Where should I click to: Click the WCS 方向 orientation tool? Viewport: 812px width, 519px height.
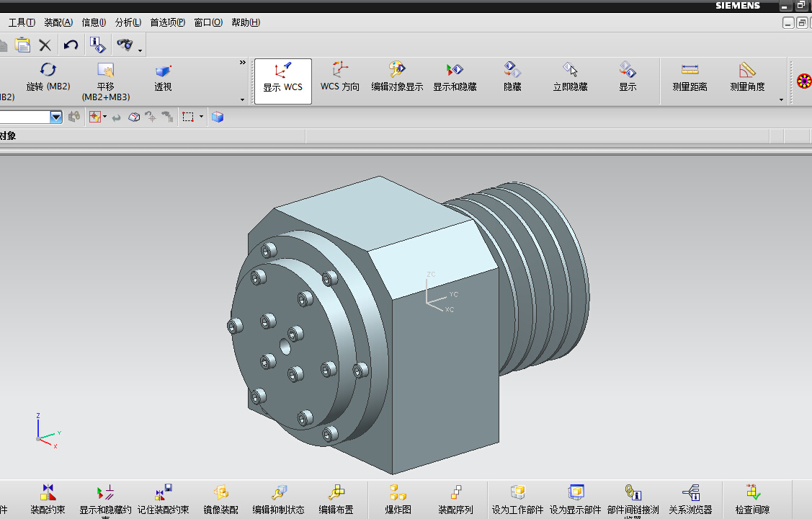pos(340,77)
